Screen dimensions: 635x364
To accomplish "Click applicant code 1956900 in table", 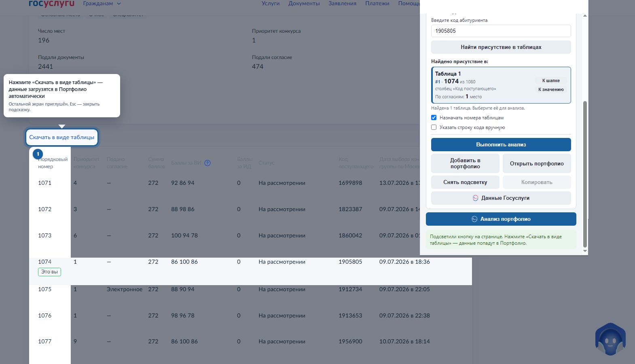I will pyautogui.click(x=350, y=342).
